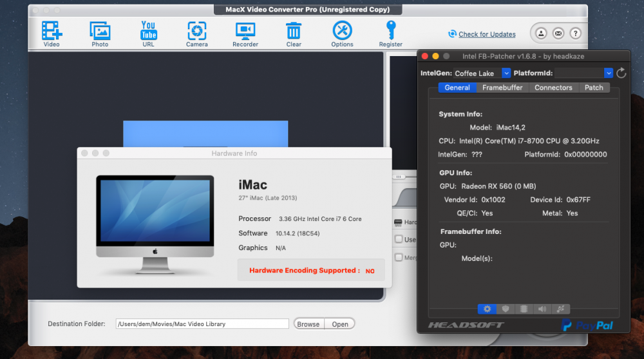Click the 'Radeon RX 560 (0 MB)' text
The image size is (644, 359).
point(498,186)
